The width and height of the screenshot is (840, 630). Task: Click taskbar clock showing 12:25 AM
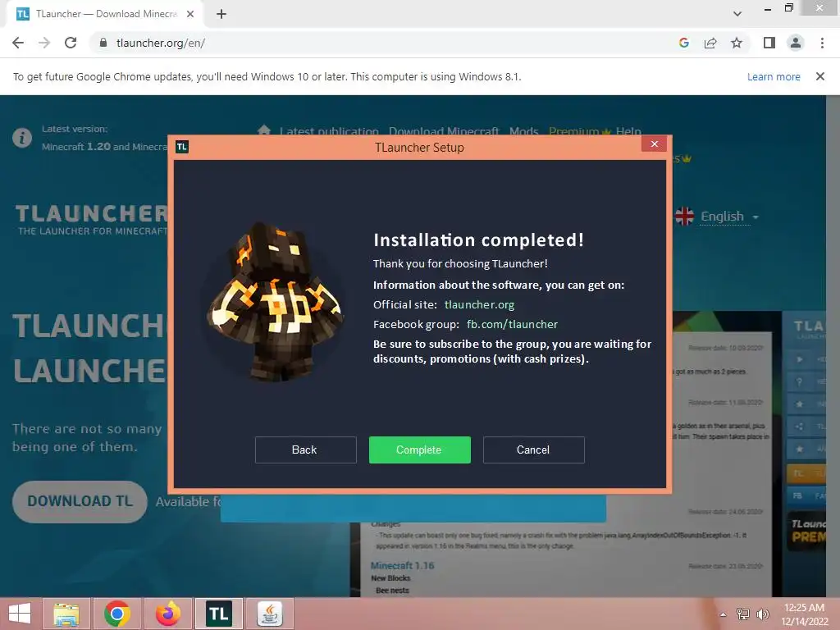click(804, 614)
